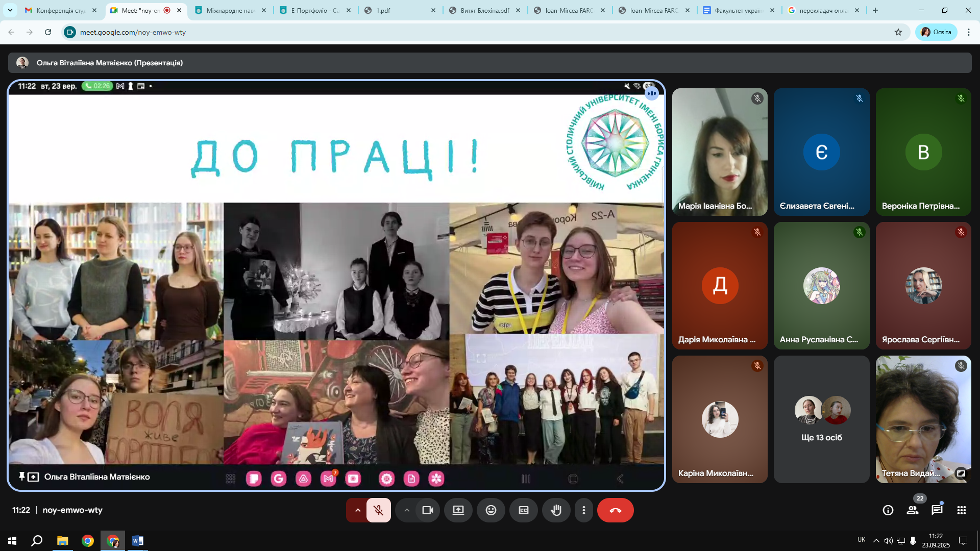Screen dimensions: 980x551
Task: Expand video settings arrow beside camera
Action: (407, 510)
